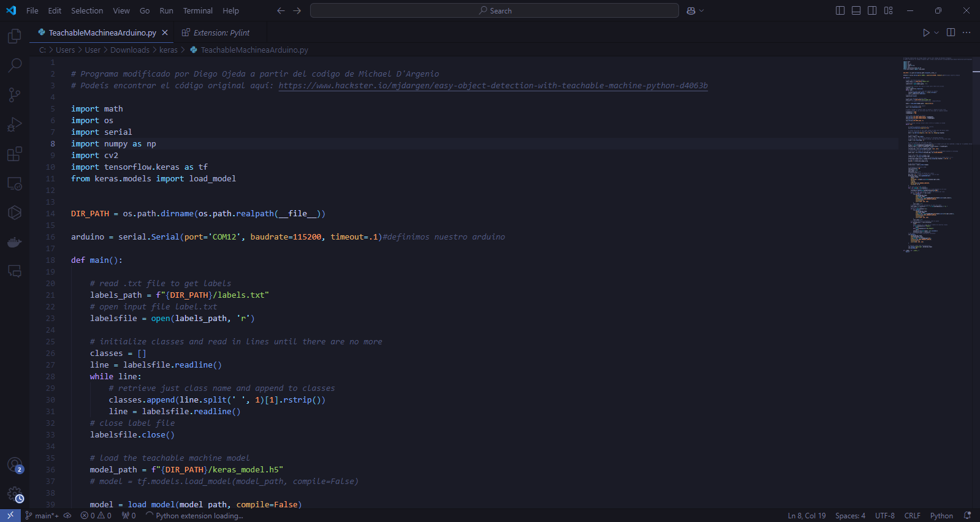Screen dimensions: 980x522
Task: Expand the Downloads breadcrumb segment
Action: click(130, 50)
